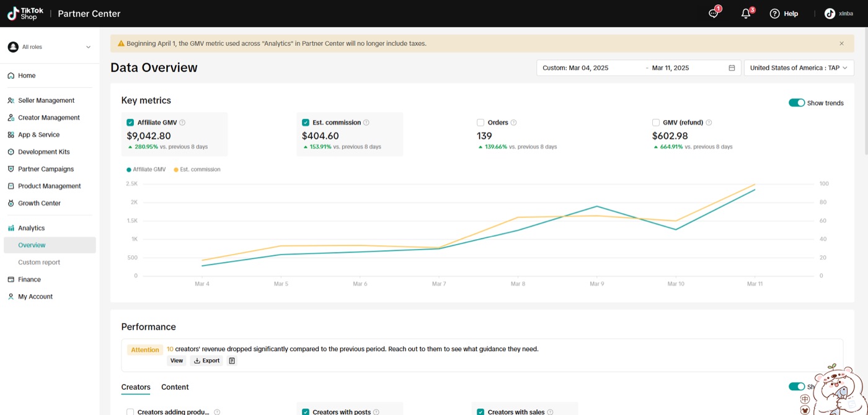This screenshot has width=868, height=415.
Task: Check the GMV (refund) metric checkbox
Action: pyautogui.click(x=656, y=123)
